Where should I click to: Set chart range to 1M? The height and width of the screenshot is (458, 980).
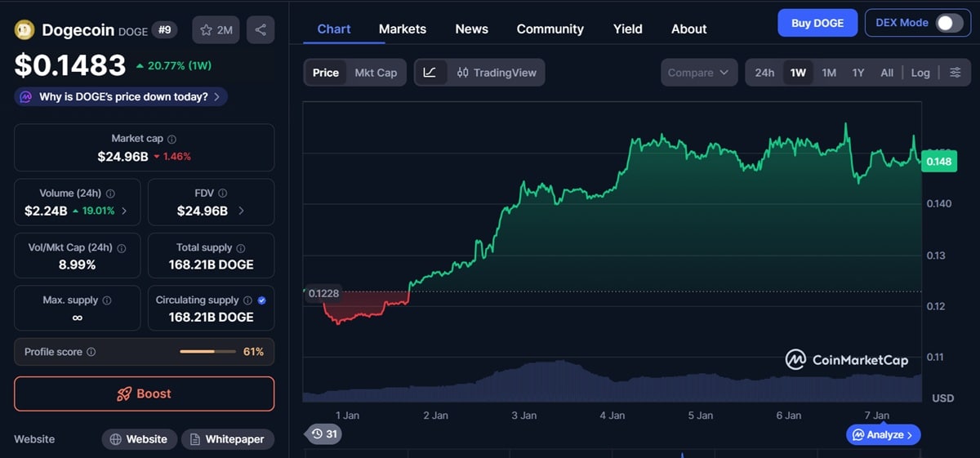click(829, 73)
